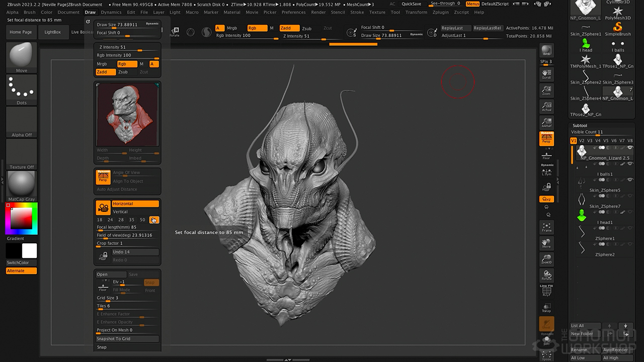Toggle Transp transparency mode
The height and width of the screenshot is (362, 644).
546,308
